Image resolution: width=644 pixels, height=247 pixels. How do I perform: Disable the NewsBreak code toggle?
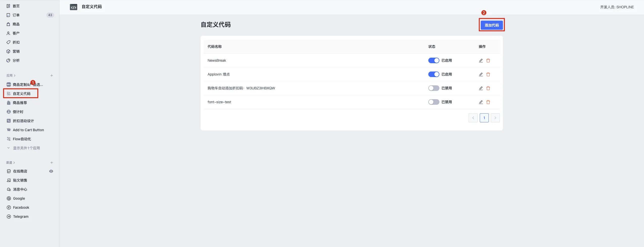point(434,60)
